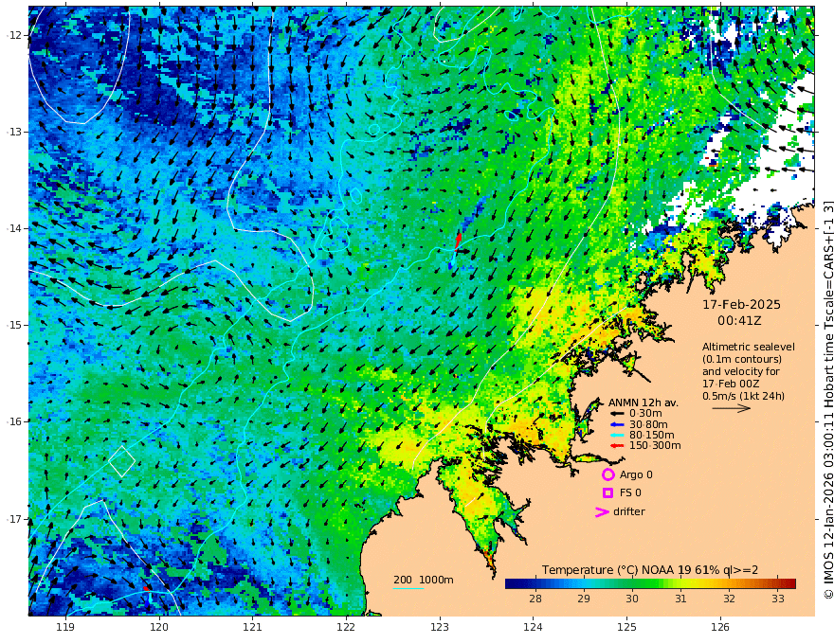Screen dimensions: 834x644
Task: Click the '0-30m' depth legend text
Action: (x=645, y=414)
